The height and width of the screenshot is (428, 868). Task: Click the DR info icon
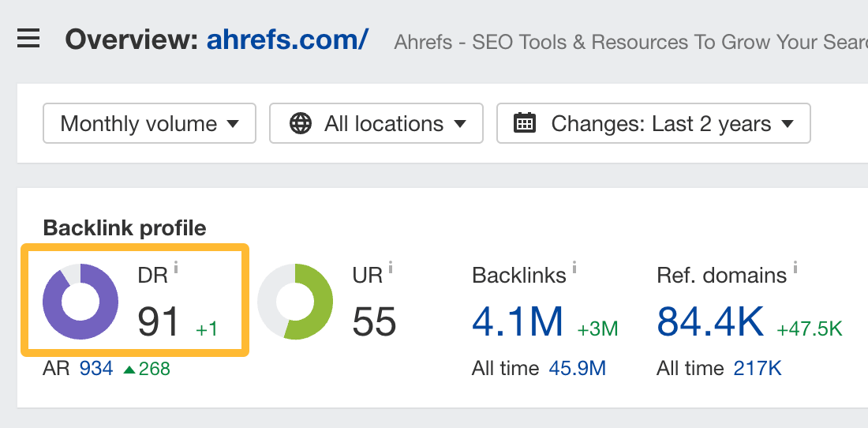pyautogui.click(x=176, y=268)
